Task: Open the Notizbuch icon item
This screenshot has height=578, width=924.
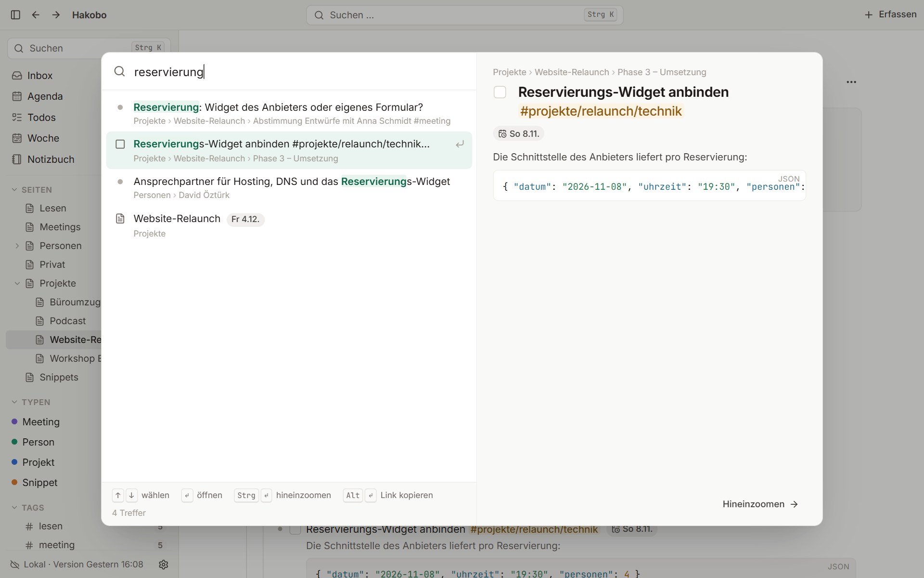Action: [17, 159]
